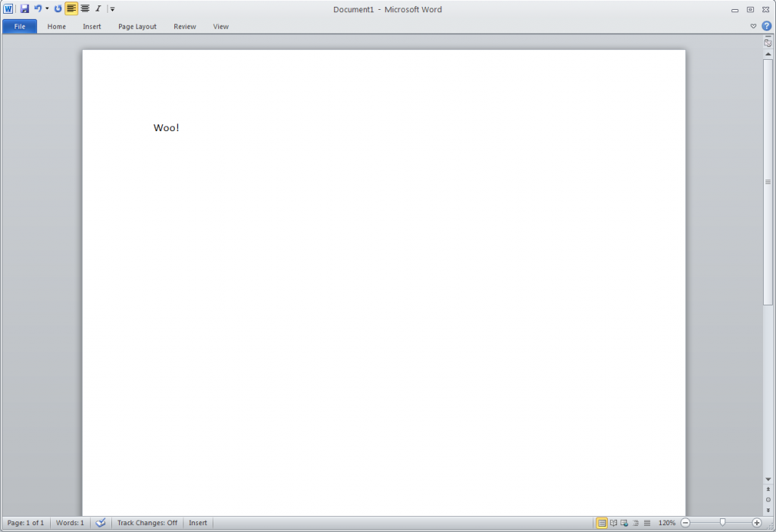Viewport: 776px width, 532px height.
Task: Click the vertical scrollbar up arrow
Action: pyautogui.click(x=768, y=54)
